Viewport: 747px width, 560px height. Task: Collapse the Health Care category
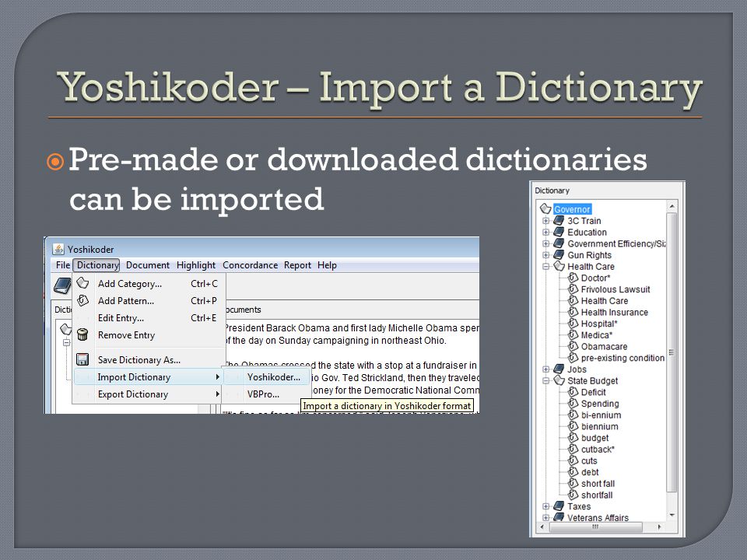point(545,267)
